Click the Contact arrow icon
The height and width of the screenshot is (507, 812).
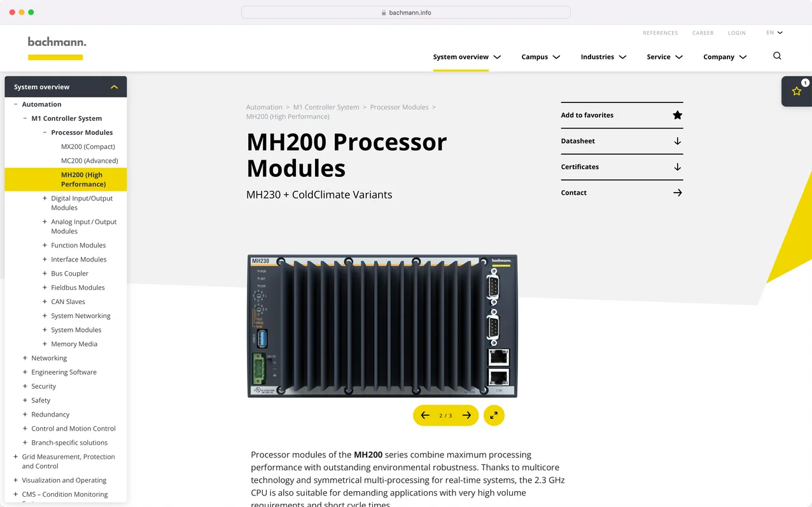(677, 193)
